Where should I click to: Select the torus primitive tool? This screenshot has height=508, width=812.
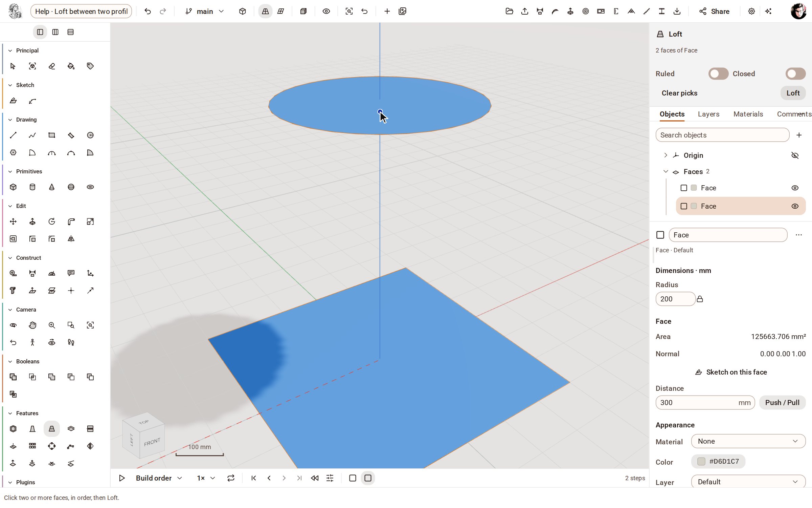90,187
